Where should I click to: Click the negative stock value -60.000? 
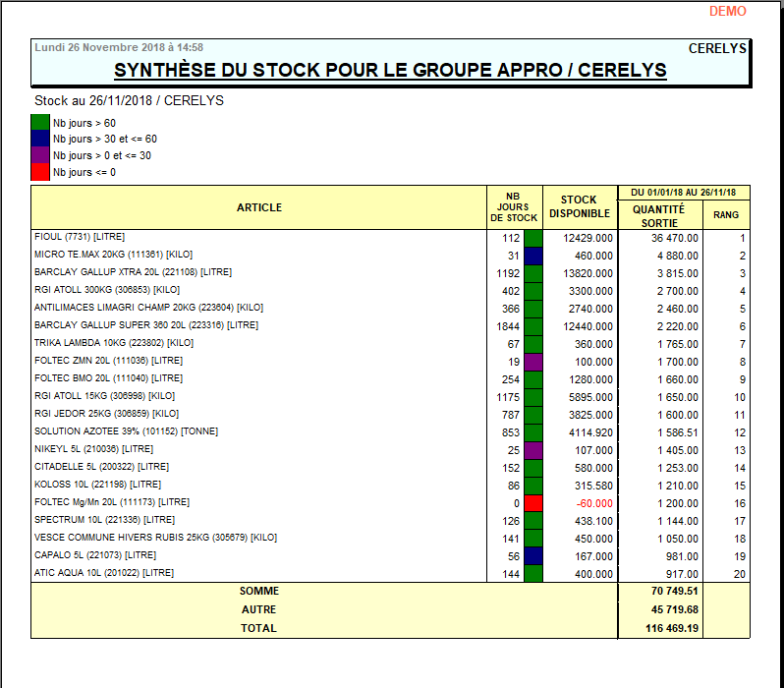(594, 503)
